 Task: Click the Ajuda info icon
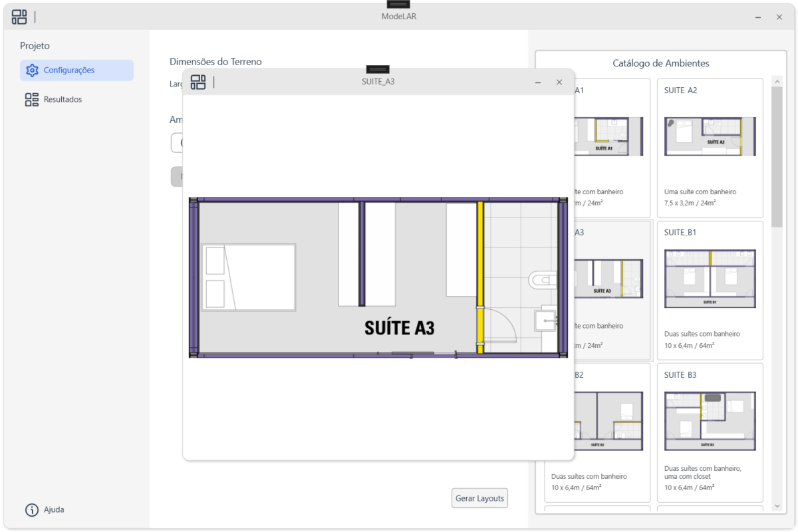click(x=32, y=510)
